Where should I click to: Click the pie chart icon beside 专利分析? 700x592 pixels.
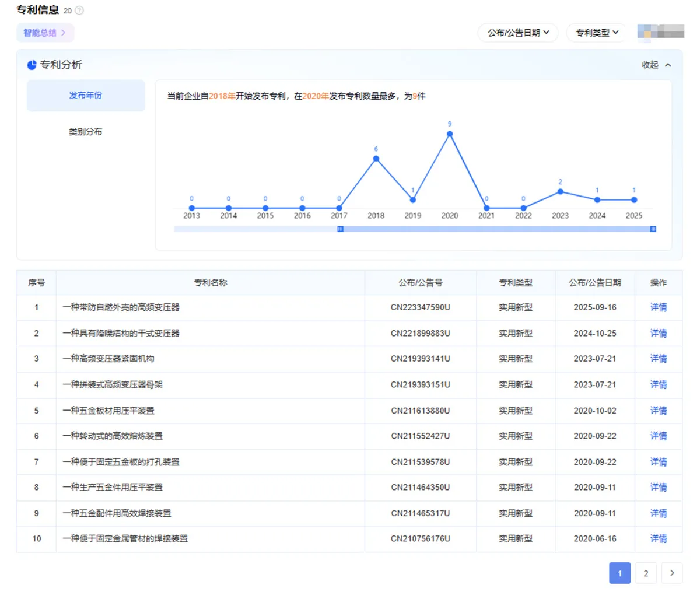[x=32, y=65]
